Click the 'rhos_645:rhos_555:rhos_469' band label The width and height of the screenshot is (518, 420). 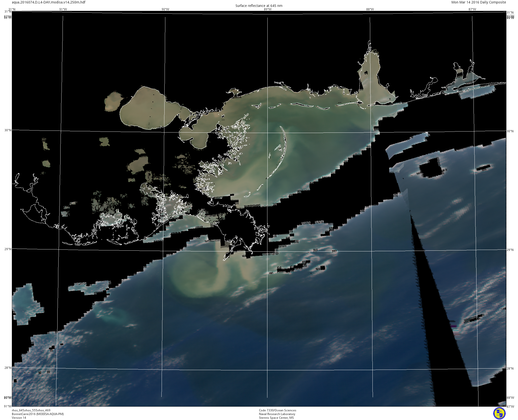[31, 410]
